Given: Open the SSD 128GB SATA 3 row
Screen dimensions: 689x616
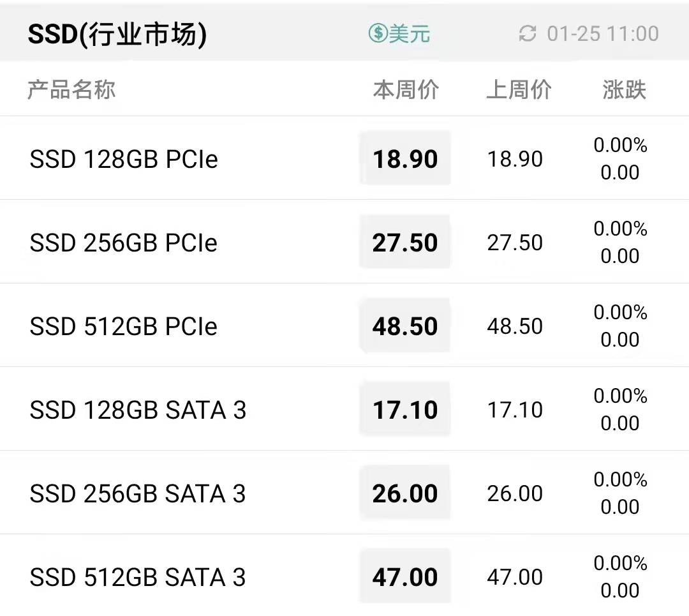Looking at the screenshot, I should 344,409.
